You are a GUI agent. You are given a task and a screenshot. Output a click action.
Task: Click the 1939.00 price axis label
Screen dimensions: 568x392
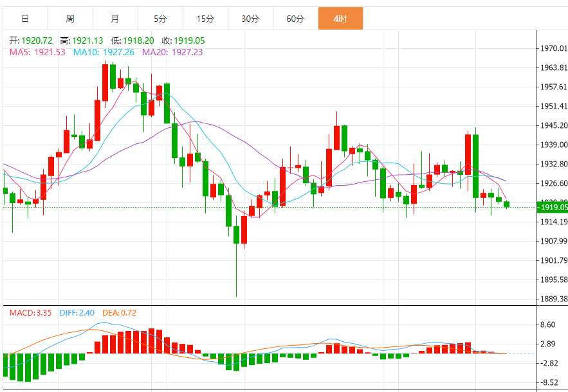click(554, 145)
